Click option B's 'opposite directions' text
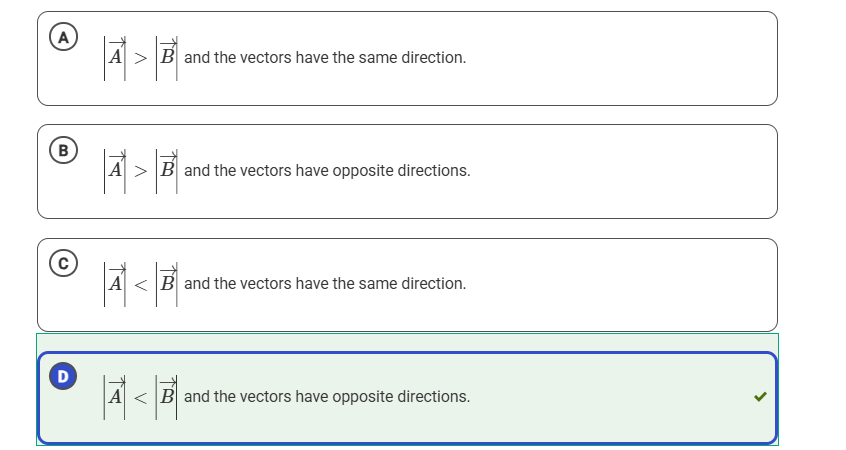 click(401, 171)
